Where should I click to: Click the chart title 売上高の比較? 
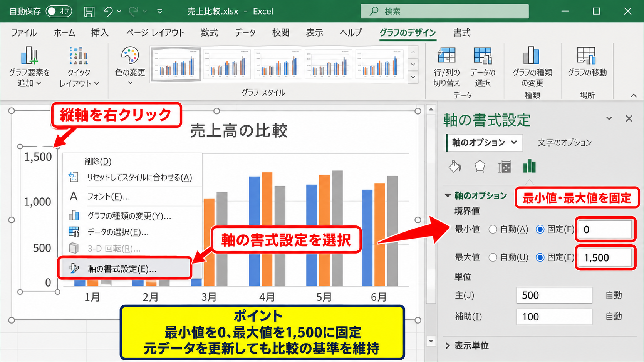click(239, 131)
